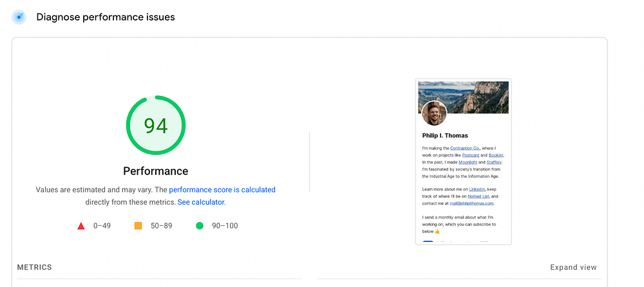Click the Diagnose performance issues radar icon
Screen dimensions: 644x287
(x=19, y=17)
